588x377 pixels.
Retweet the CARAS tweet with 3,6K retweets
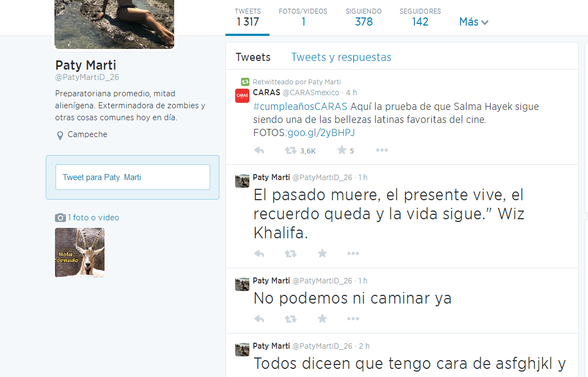[x=291, y=151]
